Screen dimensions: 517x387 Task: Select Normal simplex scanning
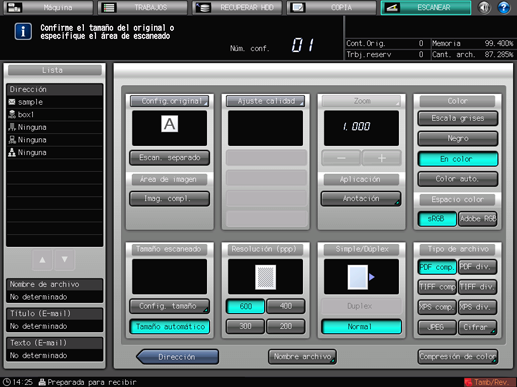point(361,327)
